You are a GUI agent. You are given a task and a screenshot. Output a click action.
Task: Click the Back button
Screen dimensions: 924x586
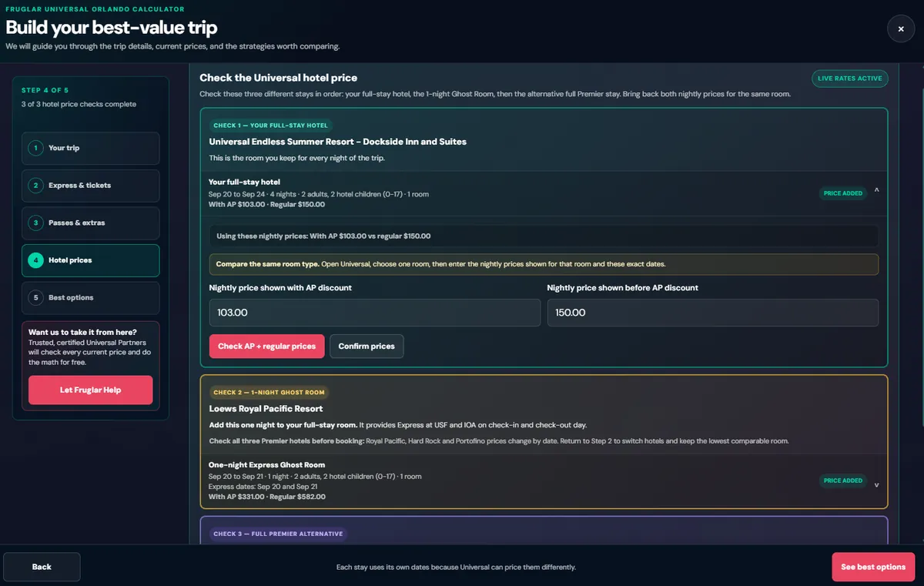(x=42, y=567)
